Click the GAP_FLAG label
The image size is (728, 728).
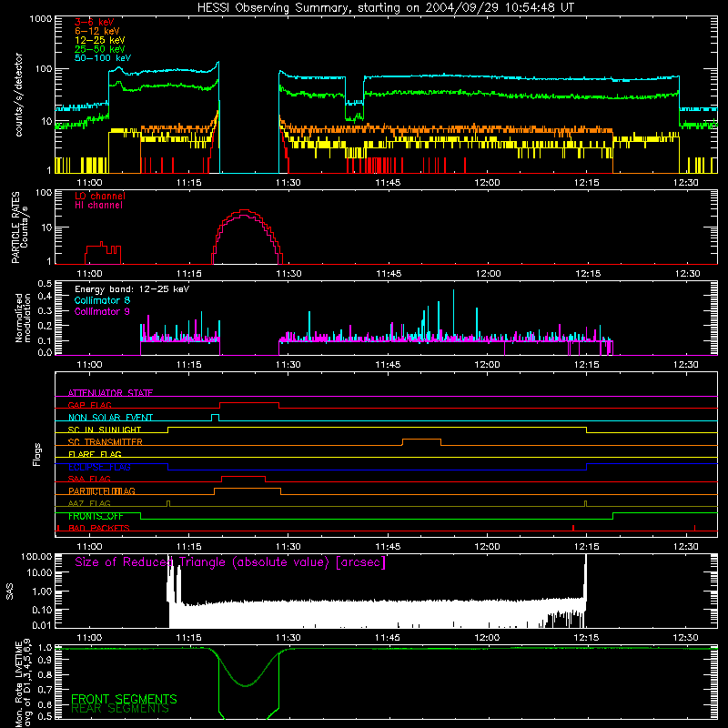click(89, 405)
